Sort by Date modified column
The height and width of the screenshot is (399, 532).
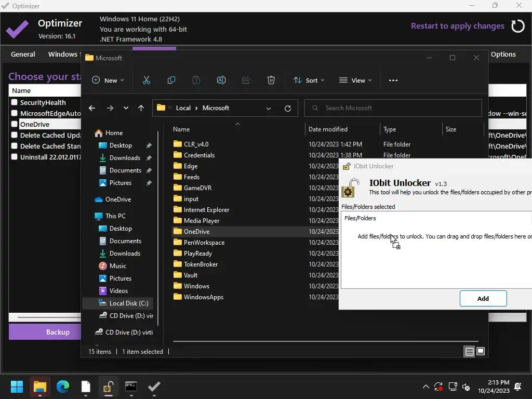(328, 129)
